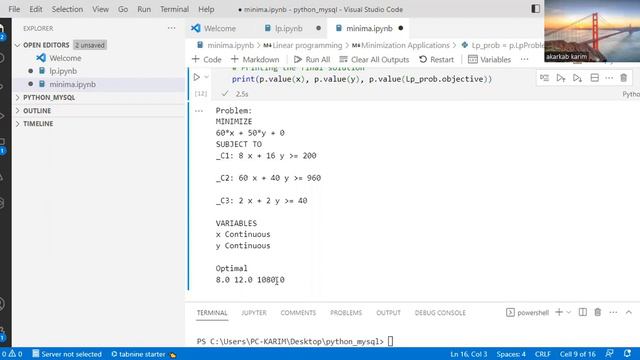Screen dimensions: 640x360
Task: Open the Run menu
Action: pos(144,9)
